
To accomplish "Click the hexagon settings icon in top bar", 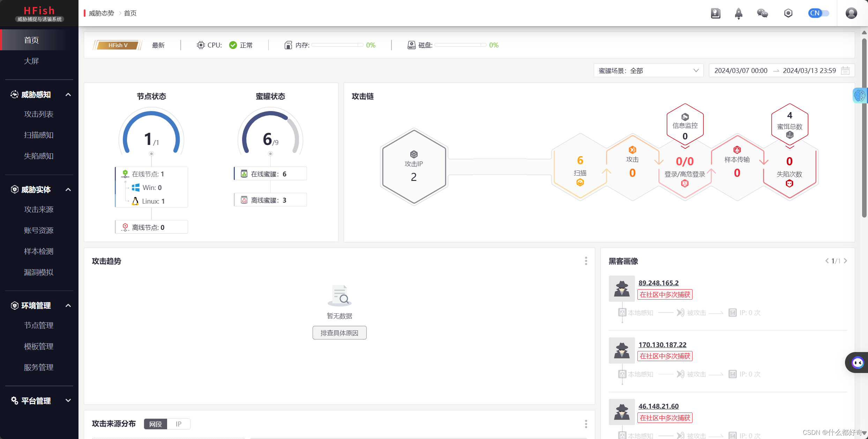I will [x=788, y=13].
